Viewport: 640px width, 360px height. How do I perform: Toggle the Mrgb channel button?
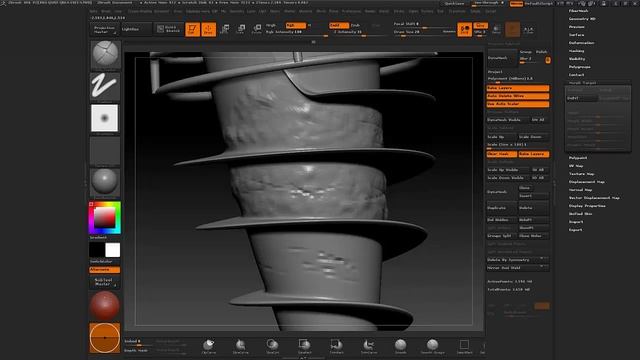[271, 25]
